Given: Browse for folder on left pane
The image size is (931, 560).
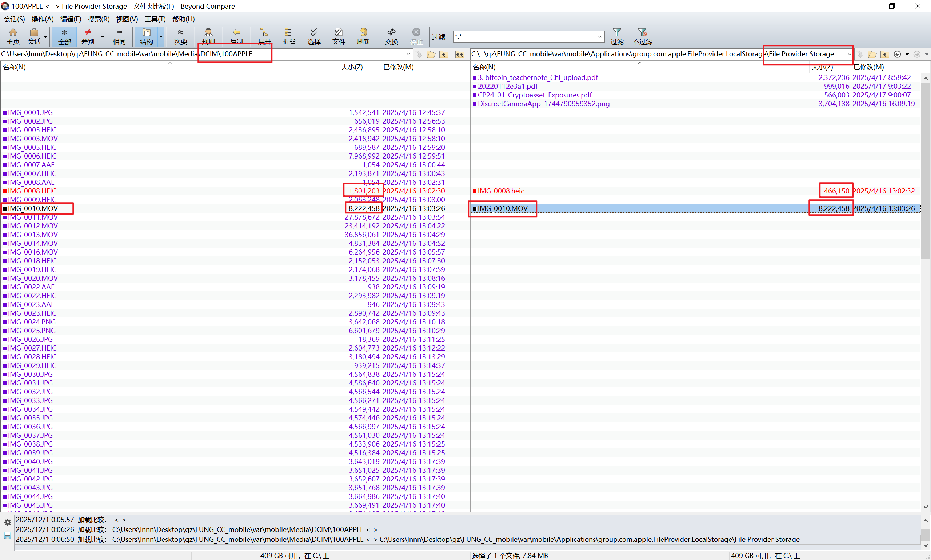Looking at the screenshot, I should click(431, 54).
